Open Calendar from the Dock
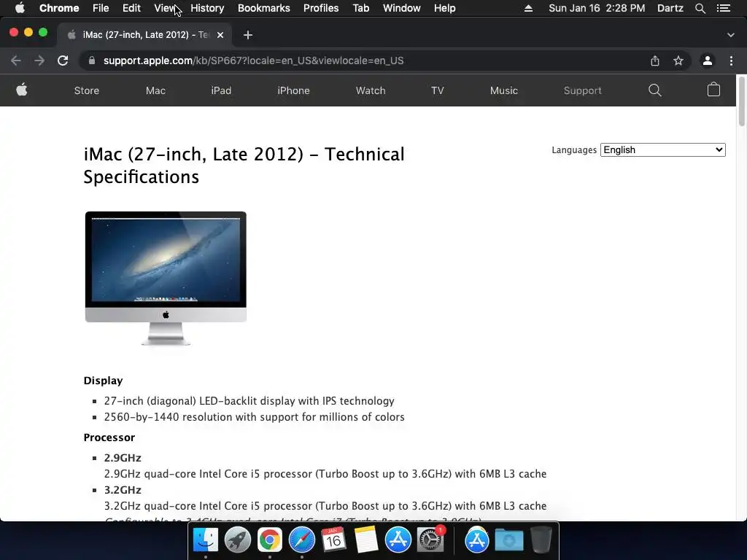Screen dimensions: 747x560 (x=333, y=540)
